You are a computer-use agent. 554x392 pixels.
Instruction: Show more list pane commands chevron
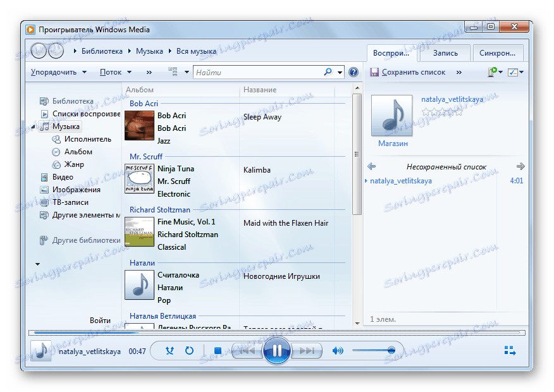[x=459, y=73]
